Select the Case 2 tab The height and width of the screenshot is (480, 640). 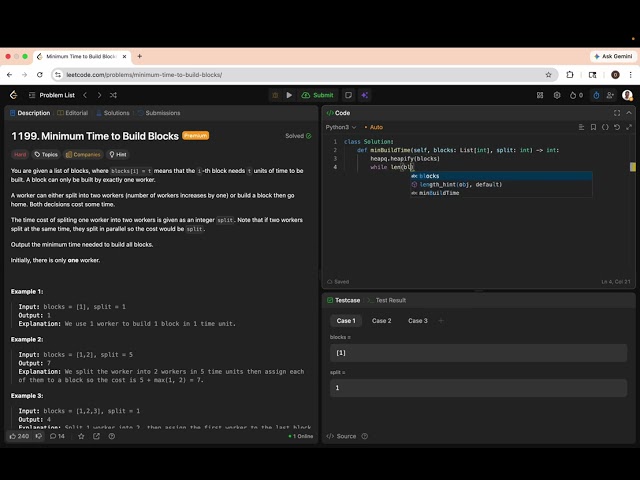point(381,321)
